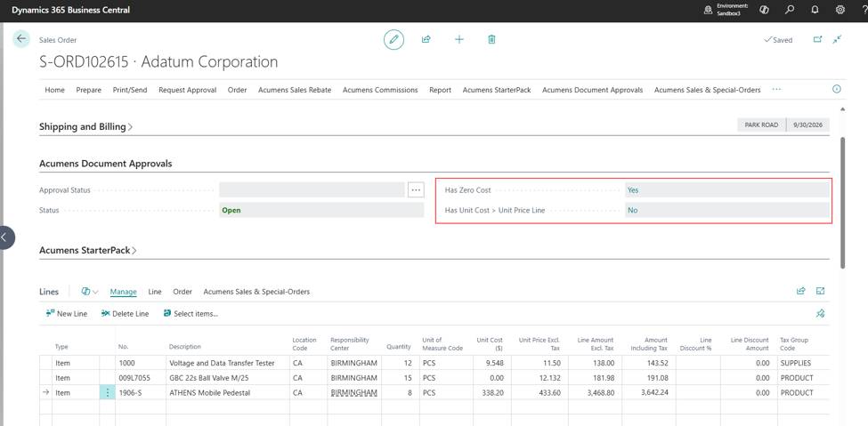Click the Approval Status field

tap(312, 189)
